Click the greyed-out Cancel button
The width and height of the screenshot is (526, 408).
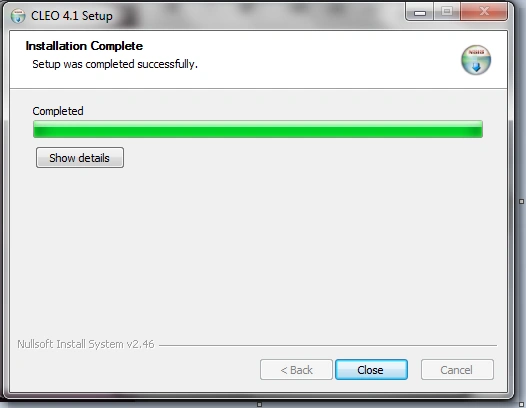tap(457, 370)
